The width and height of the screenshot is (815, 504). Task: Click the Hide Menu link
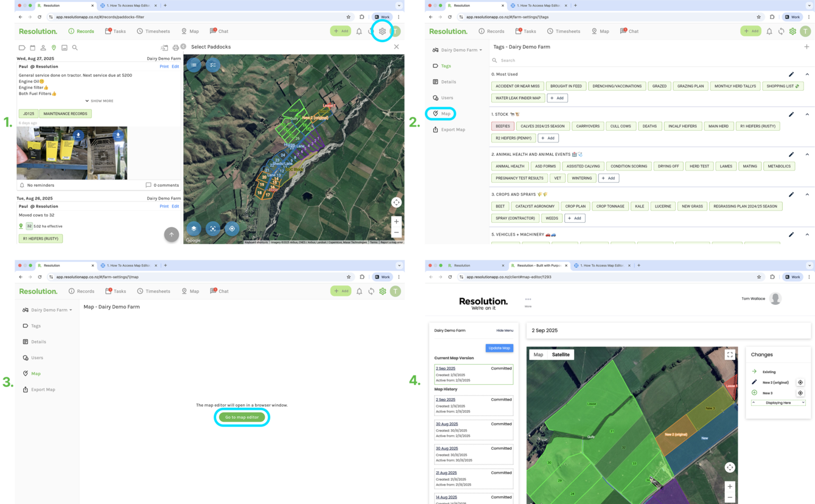coord(505,331)
